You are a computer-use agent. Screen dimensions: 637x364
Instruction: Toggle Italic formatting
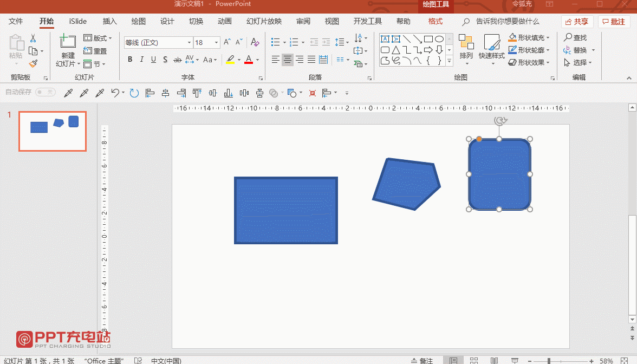click(141, 60)
